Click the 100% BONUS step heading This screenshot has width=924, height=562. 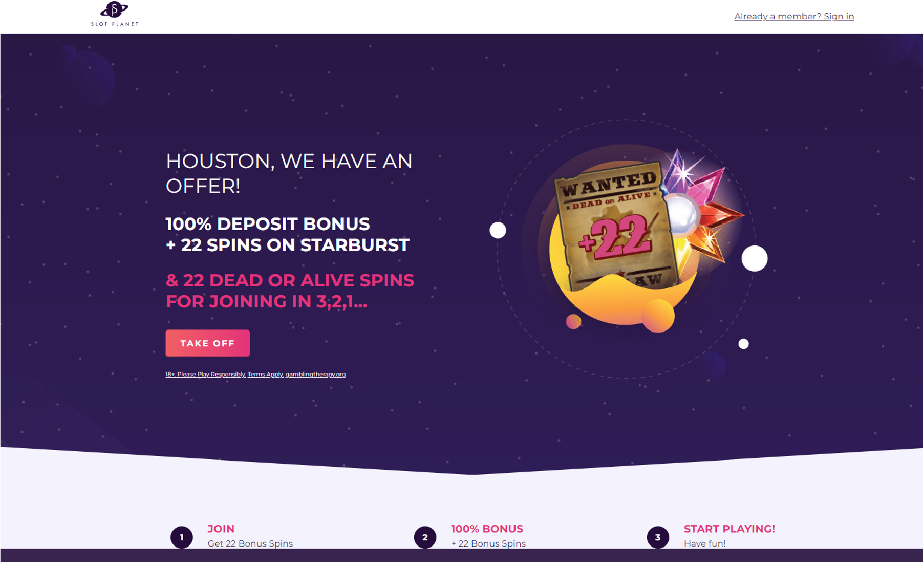(488, 529)
